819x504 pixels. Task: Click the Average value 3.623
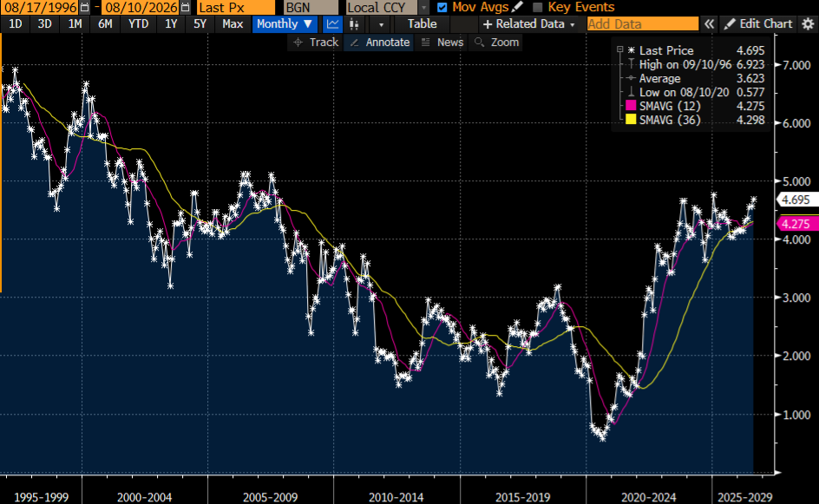750,78
